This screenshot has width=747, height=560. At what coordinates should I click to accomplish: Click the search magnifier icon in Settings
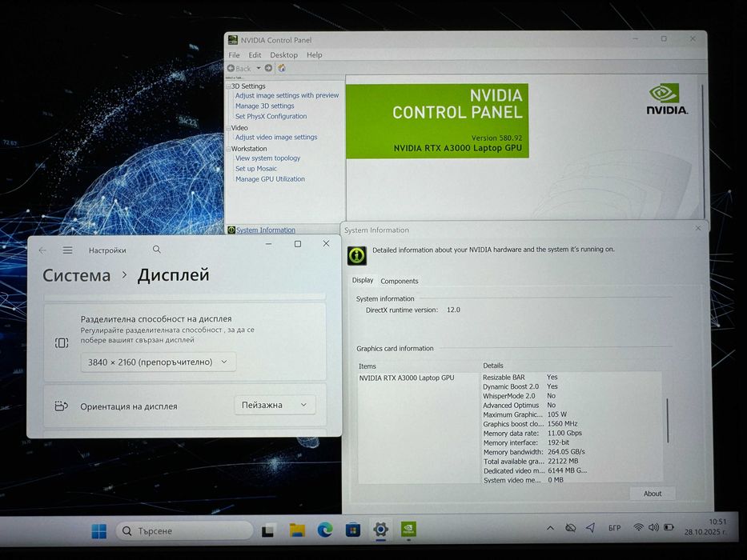tap(157, 250)
